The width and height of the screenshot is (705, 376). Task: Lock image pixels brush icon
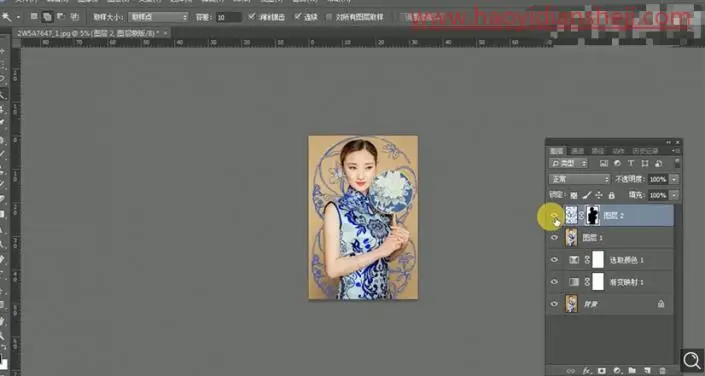(x=586, y=195)
